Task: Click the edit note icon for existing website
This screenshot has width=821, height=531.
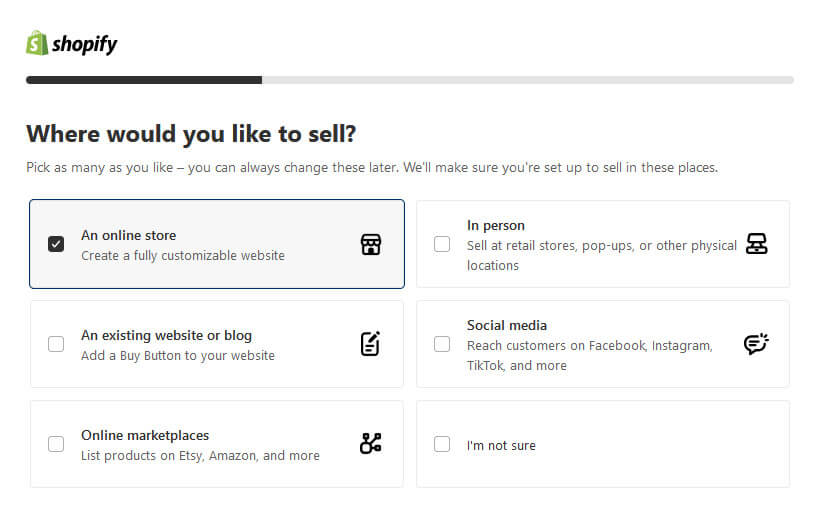Action: [371, 344]
